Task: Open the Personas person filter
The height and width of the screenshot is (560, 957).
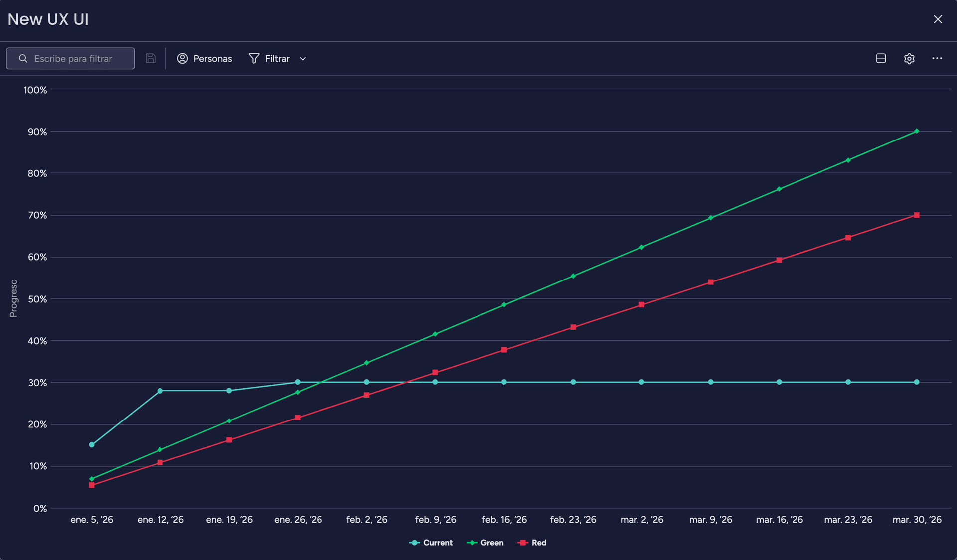Action: pos(204,58)
